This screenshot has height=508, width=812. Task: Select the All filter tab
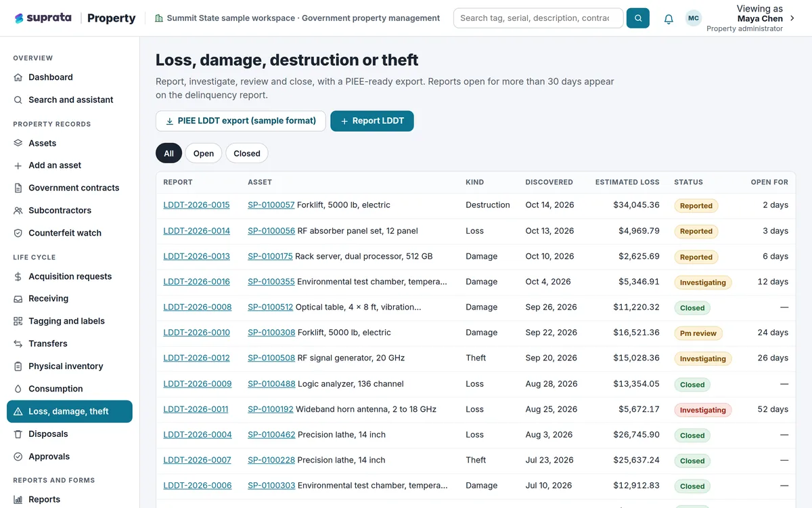(x=169, y=153)
